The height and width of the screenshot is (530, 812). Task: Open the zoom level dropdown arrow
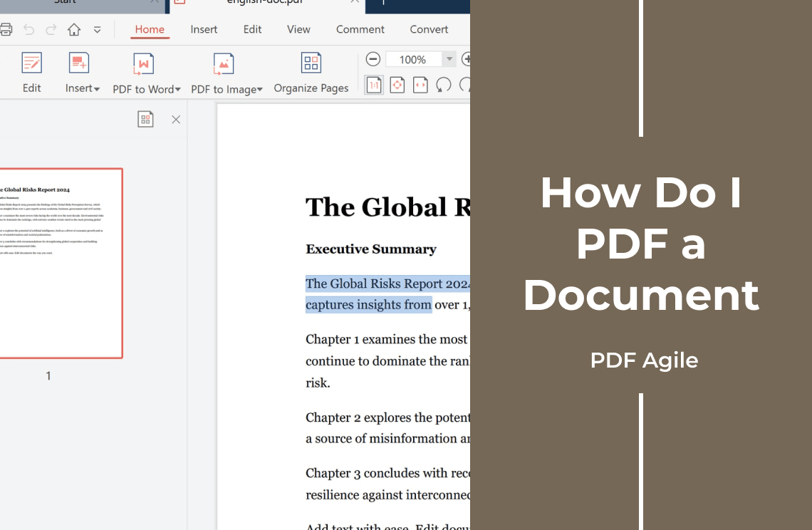(x=449, y=60)
